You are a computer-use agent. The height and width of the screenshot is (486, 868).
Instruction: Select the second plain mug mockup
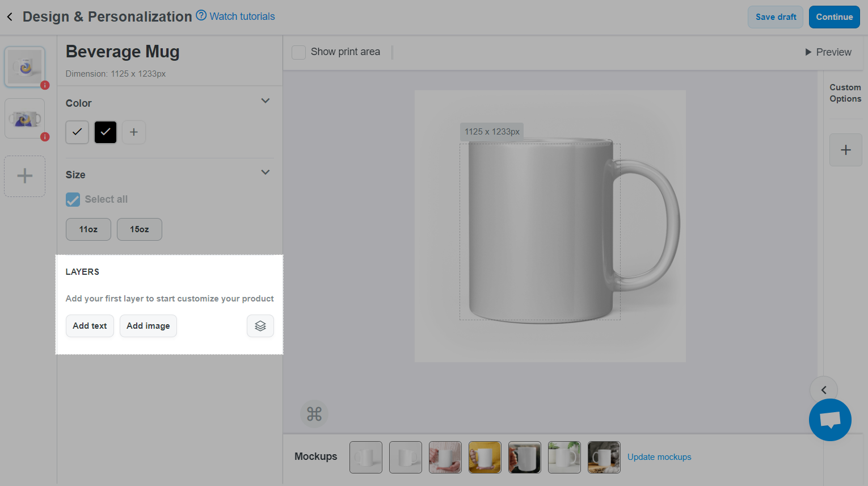coord(406,457)
